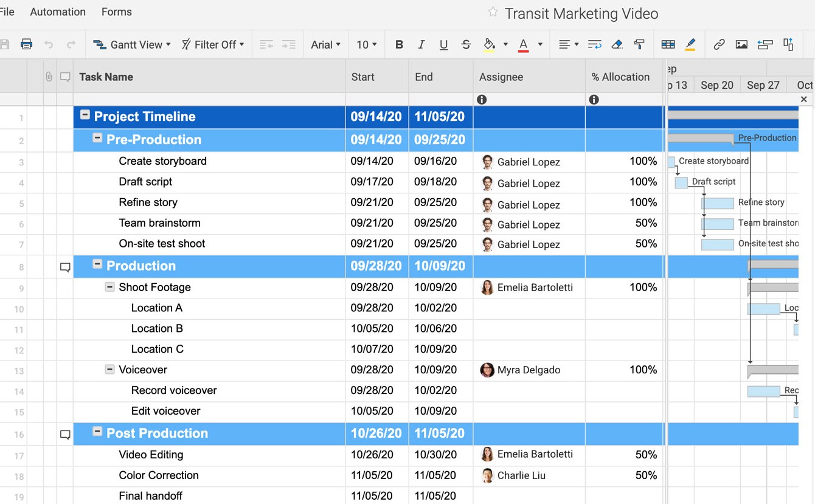Choose a text font color

pos(523,44)
